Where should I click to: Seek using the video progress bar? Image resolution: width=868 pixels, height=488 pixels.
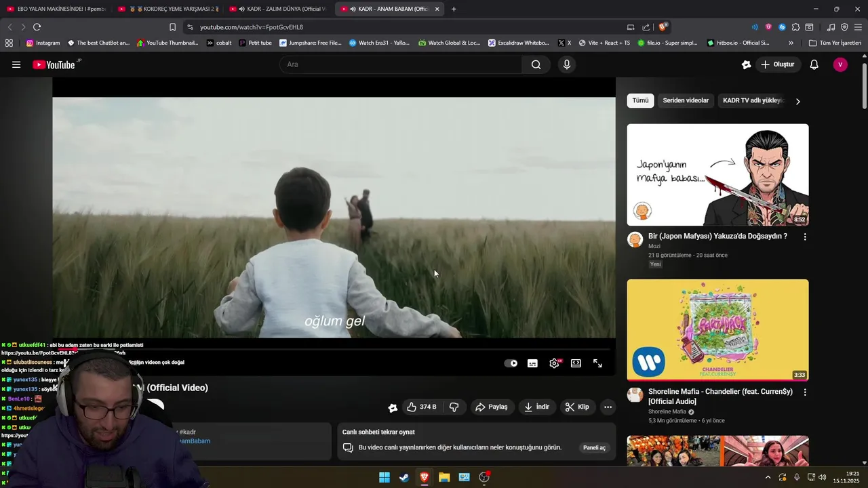coord(334,350)
